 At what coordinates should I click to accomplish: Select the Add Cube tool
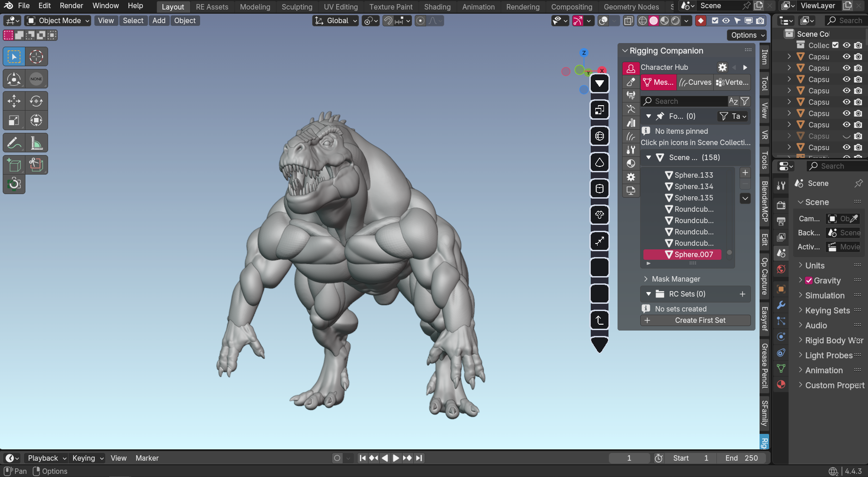(14, 165)
